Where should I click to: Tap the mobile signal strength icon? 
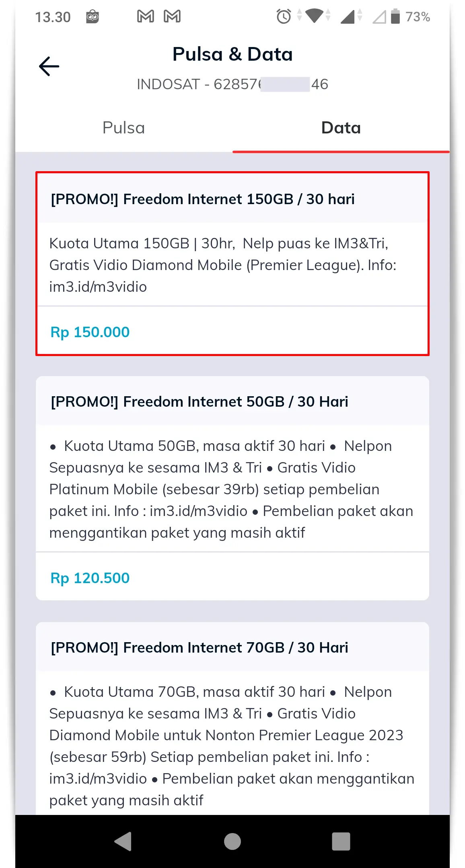(x=348, y=16)
